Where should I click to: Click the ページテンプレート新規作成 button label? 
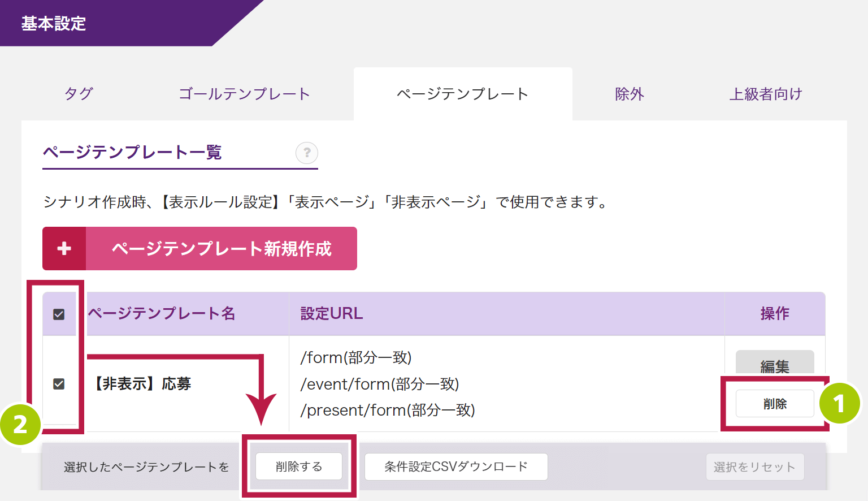(222, 249)
